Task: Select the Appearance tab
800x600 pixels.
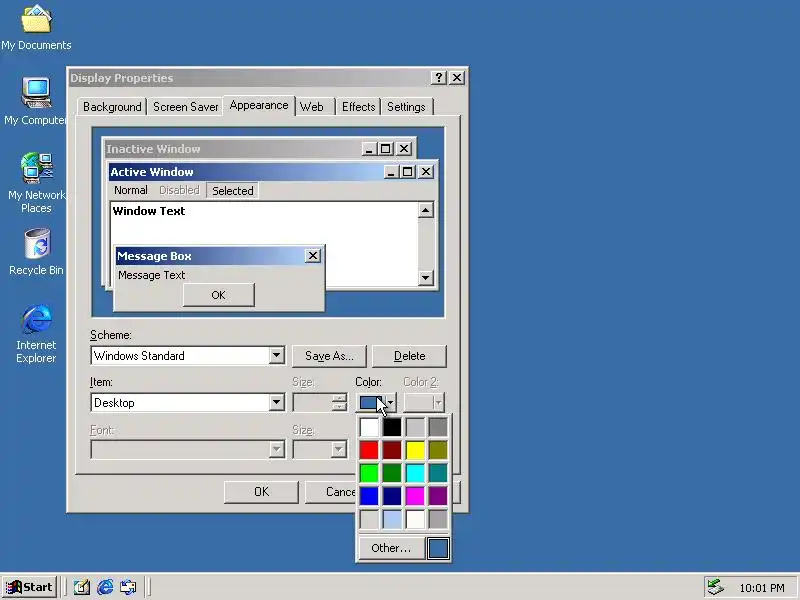Action: point(259,105)
